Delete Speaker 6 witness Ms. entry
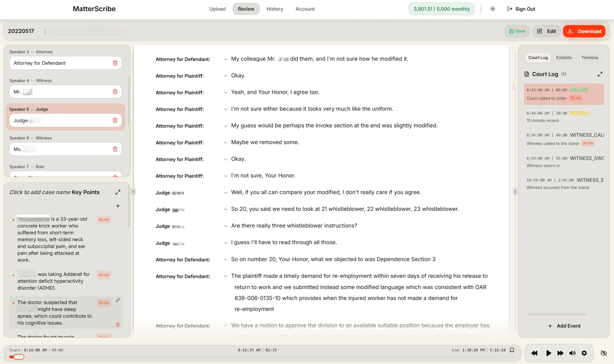Screen dimensions: 614x364 [x=115, y=149]
